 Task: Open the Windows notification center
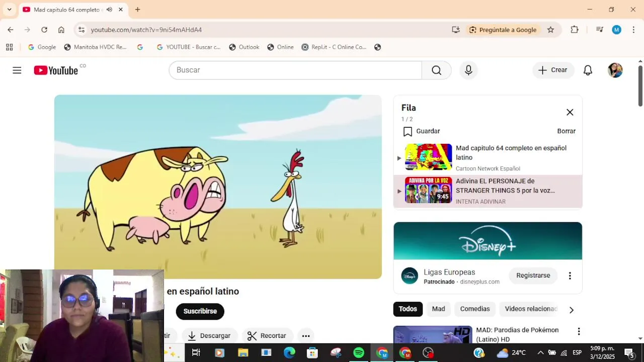[629, 353]
